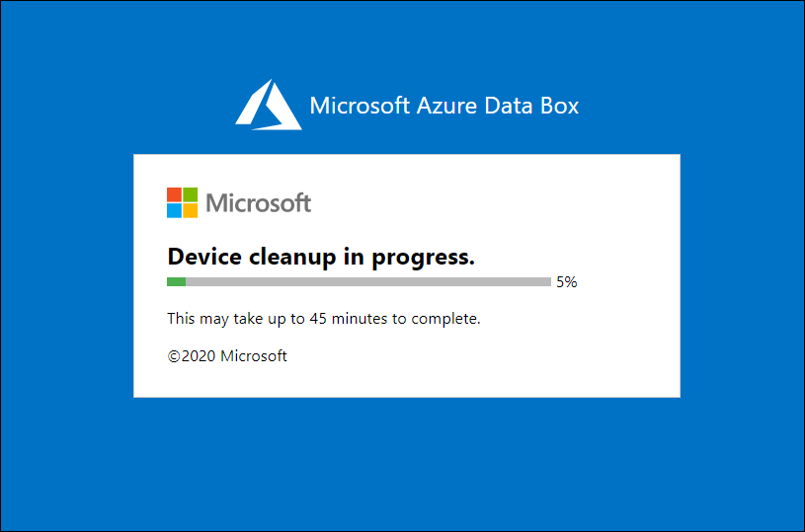The width and height of the screenshot is (805, 532).
Task: Click the red square of Microsoft logo
Action: [174, 194]
